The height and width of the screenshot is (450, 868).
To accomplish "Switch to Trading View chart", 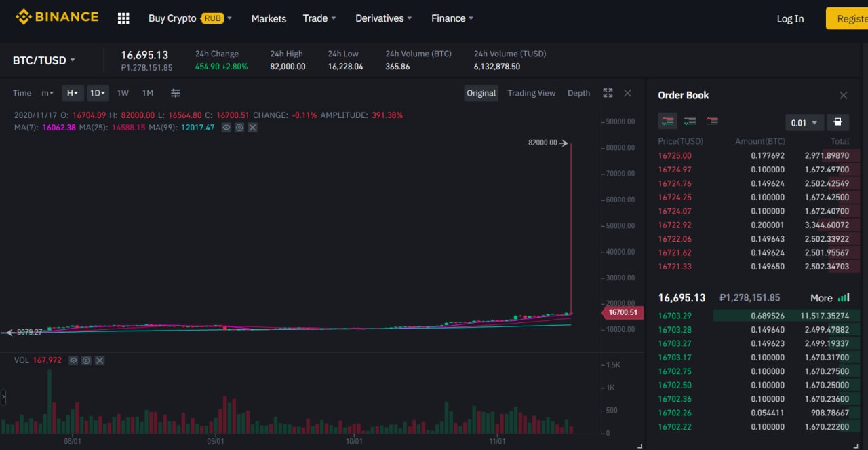I will (x=532, y=93).
